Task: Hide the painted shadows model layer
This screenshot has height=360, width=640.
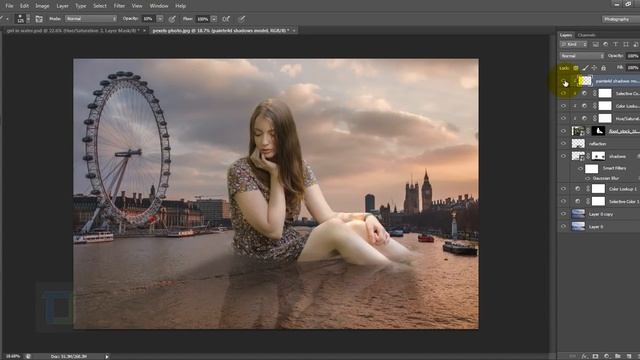Action: point(564,81)
